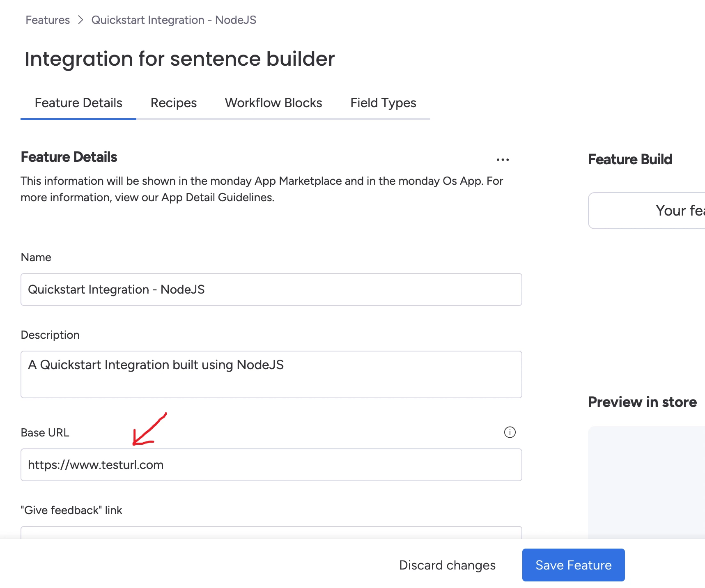Open the App Detail Guidelines reference

click(217, 198)
